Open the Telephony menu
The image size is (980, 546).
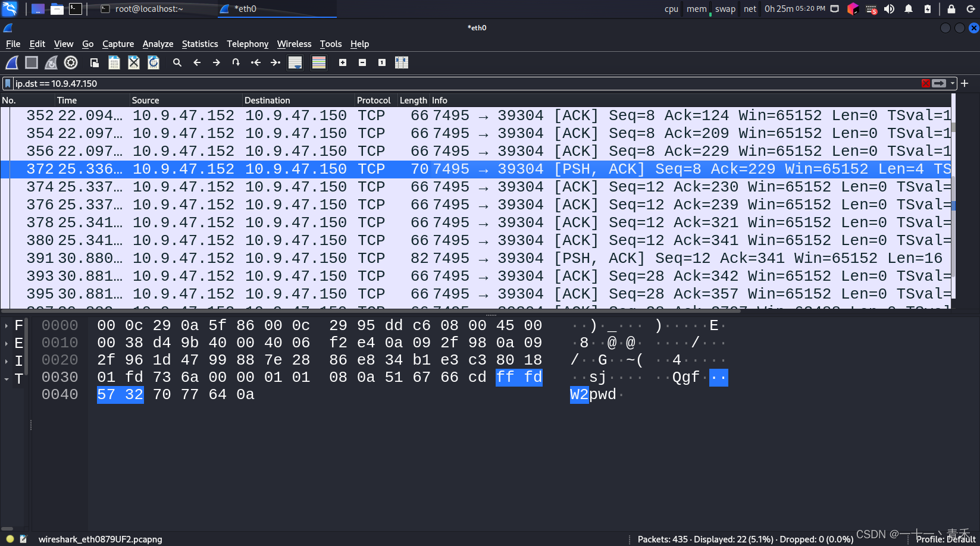click(x=248, y=44)
